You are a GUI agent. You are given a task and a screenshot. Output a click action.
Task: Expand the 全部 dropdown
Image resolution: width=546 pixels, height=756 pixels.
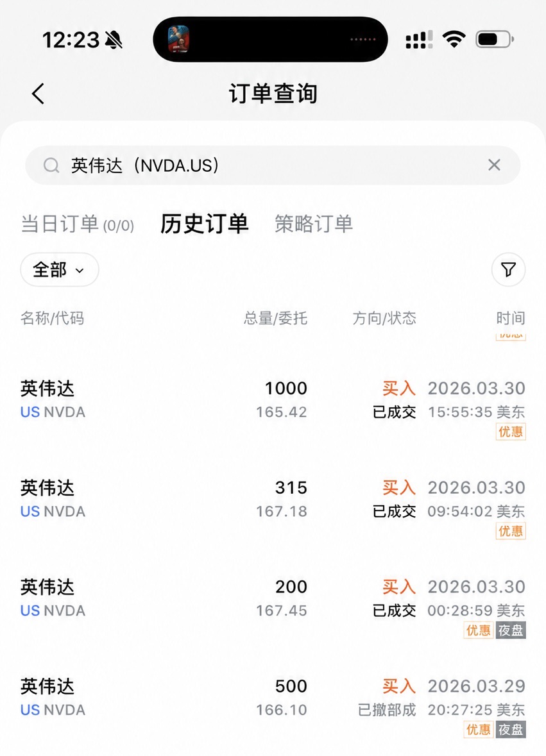(x=59, y=269)
